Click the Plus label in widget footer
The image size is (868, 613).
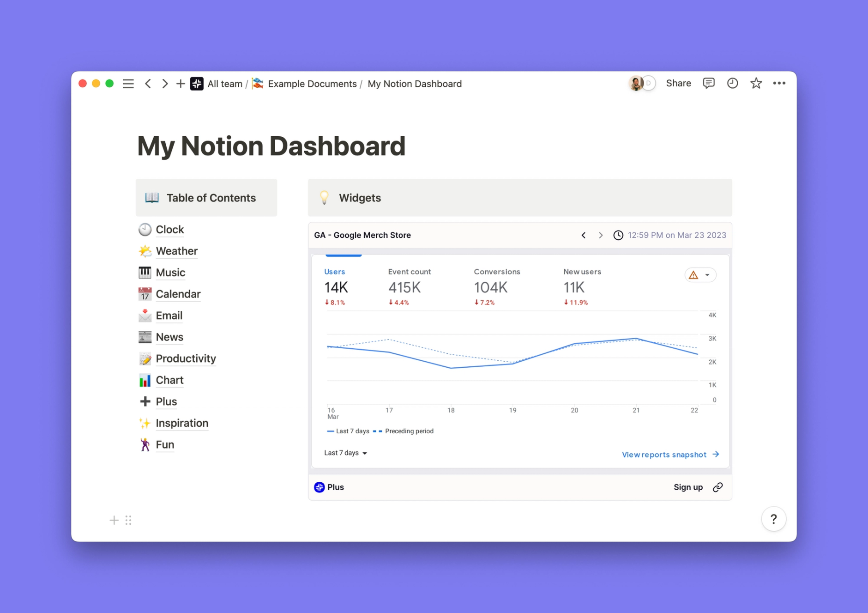pos(336,487)
